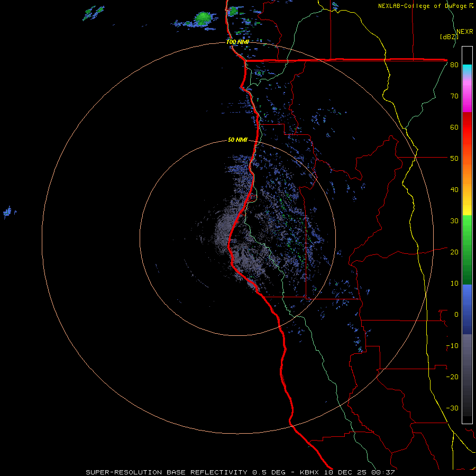The image size is (476, 476).
Task: Click the [dBZ] units label
Action: click(x=449, y=37)
